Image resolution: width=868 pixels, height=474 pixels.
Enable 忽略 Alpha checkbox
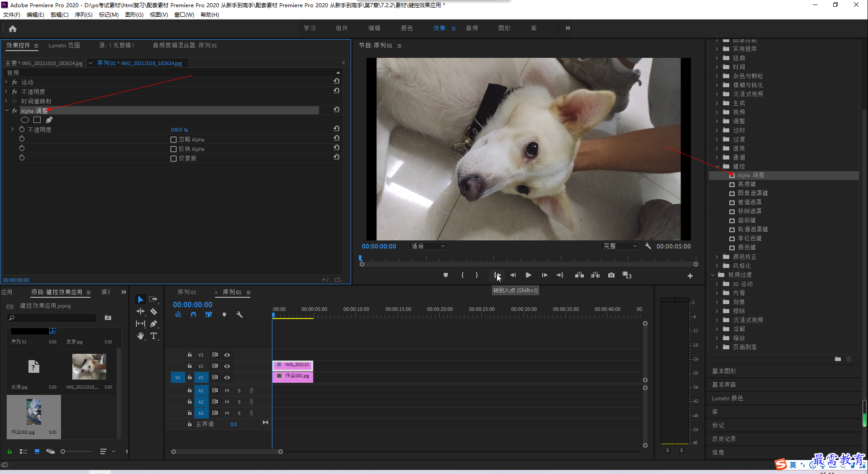click(174, 140)
